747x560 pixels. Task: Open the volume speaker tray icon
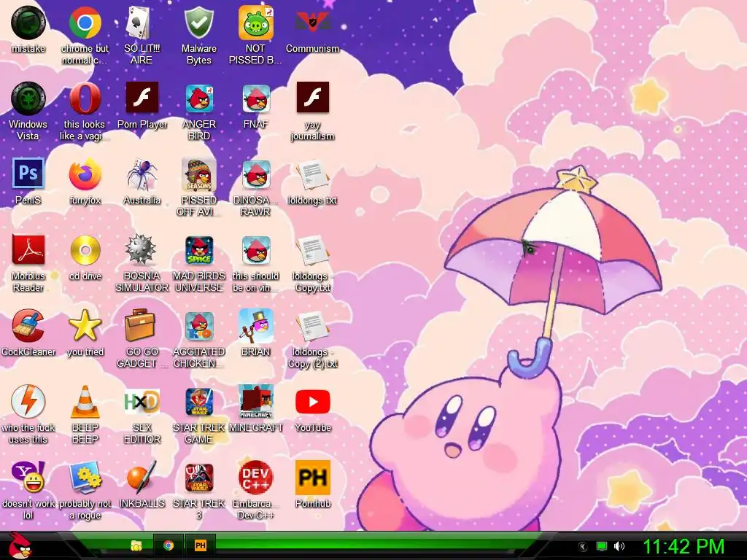click(x=619, y=546)
